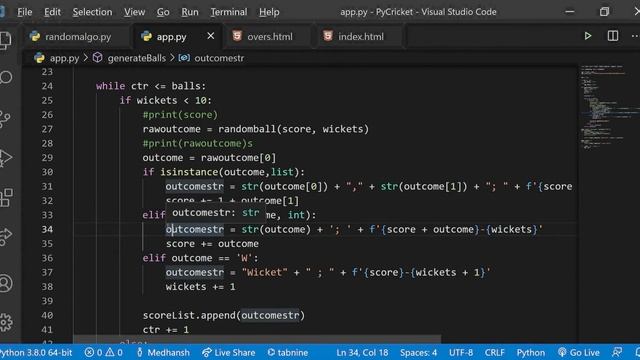Click line number 27 in gutter

(x=47, y=129)
